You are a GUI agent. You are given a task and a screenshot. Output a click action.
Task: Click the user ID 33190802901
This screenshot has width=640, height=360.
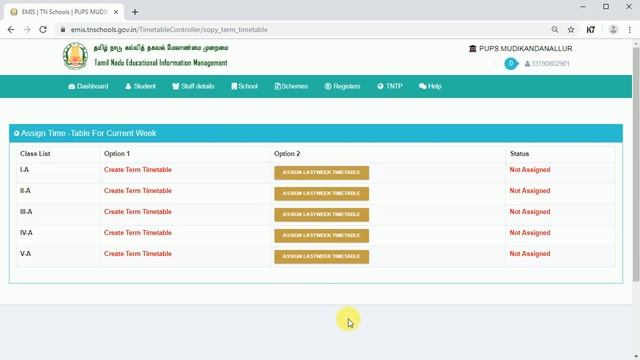(547, 64)
